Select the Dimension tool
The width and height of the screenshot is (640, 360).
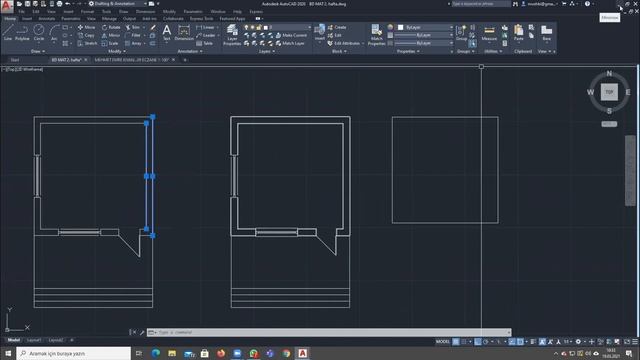[184, 32]
